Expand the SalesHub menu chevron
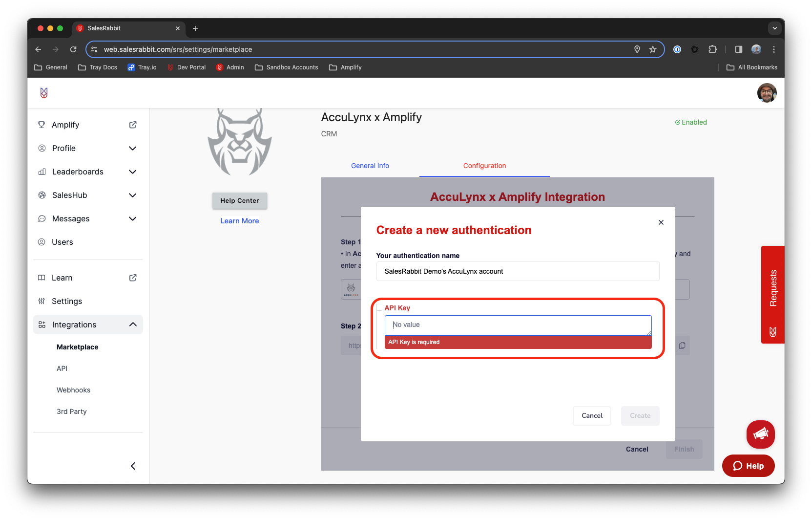The width and height of the screenshot is (812, 520). [133, 195]
